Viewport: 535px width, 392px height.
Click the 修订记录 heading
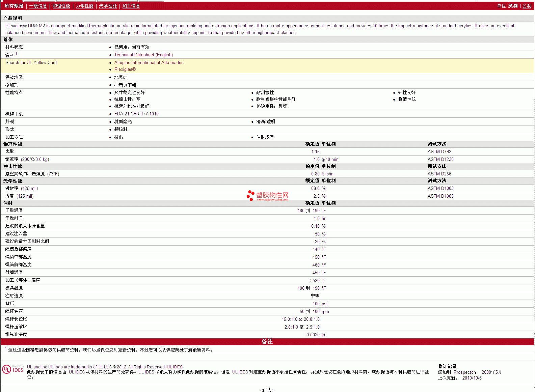pos(447,367)
